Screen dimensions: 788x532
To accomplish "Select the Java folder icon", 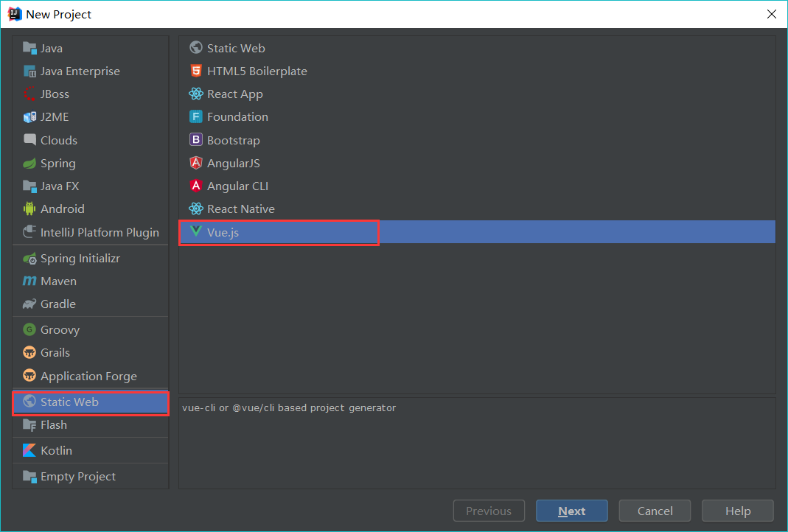I will (x=29, y=48).
